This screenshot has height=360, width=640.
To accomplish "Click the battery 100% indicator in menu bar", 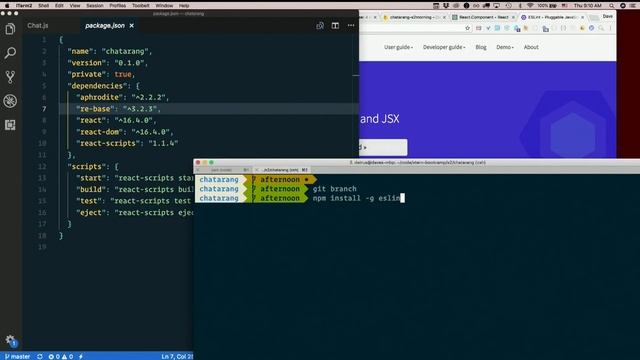I will point(547,5).
